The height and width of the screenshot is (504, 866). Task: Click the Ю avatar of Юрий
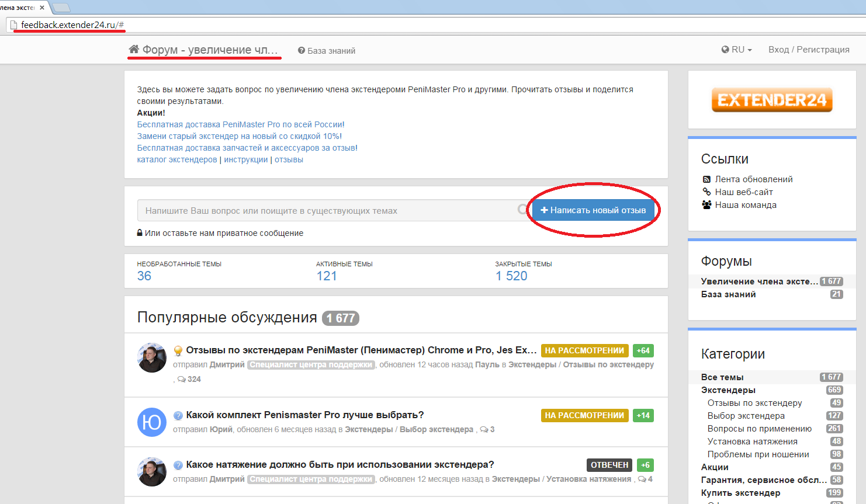point(152,422)
